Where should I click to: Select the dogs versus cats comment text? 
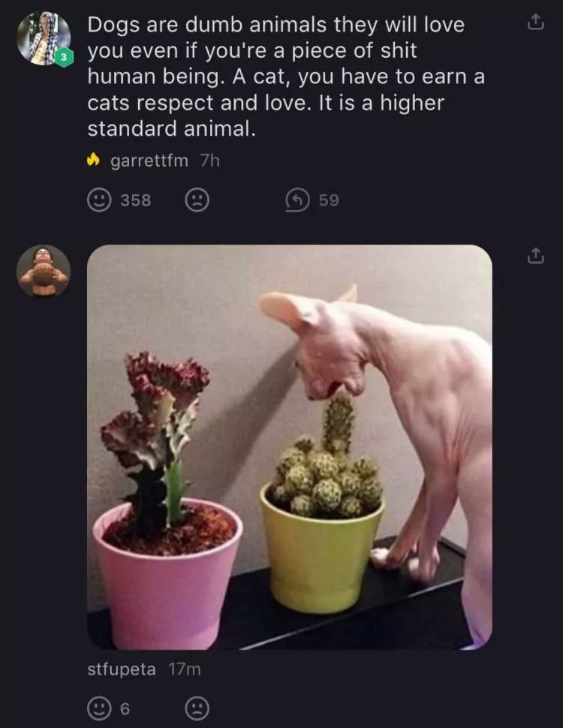286,77
